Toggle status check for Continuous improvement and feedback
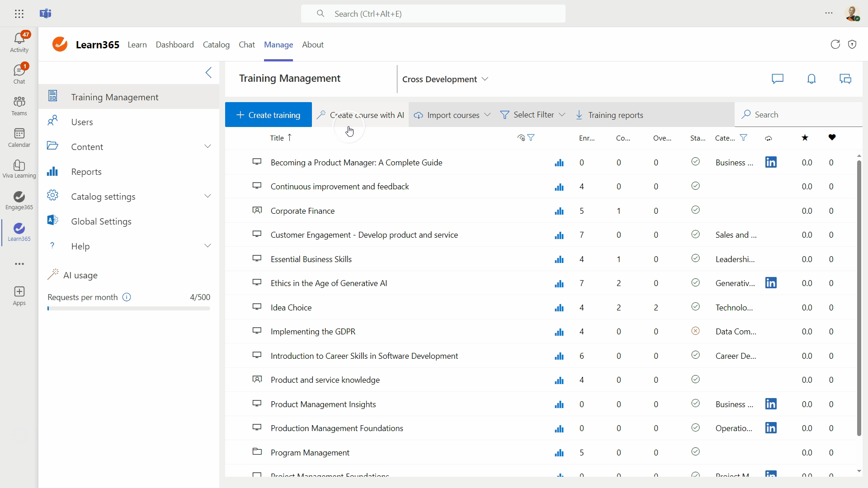 click(696, 186)
